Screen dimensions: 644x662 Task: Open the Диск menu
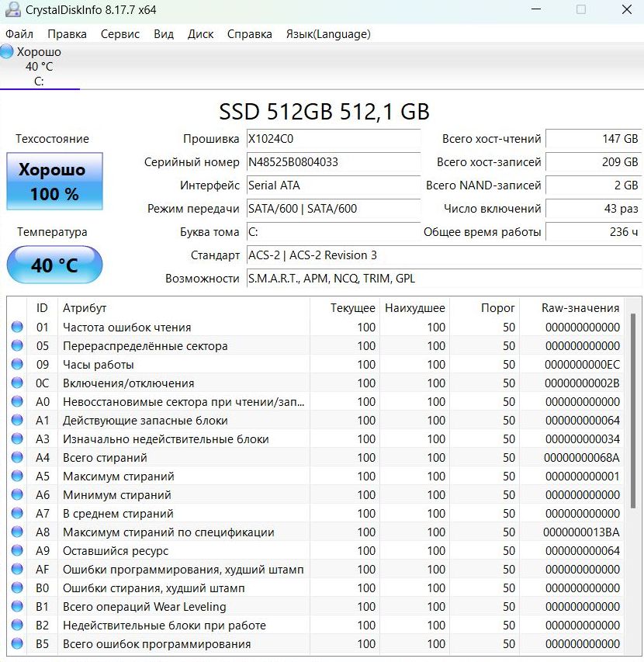click(200, 34)
